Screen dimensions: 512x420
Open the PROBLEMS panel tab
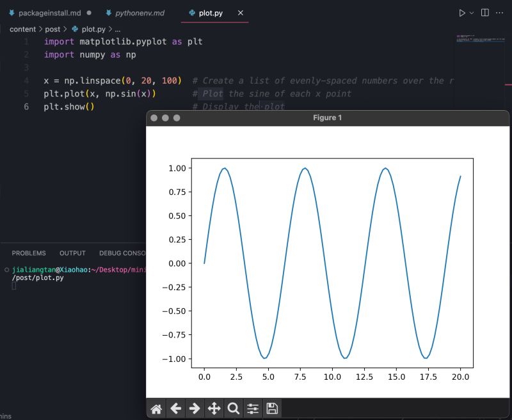tap(29, 253)
